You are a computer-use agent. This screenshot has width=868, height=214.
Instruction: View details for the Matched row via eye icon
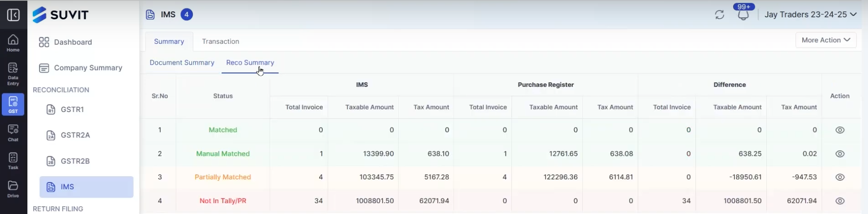click(840, 130)
